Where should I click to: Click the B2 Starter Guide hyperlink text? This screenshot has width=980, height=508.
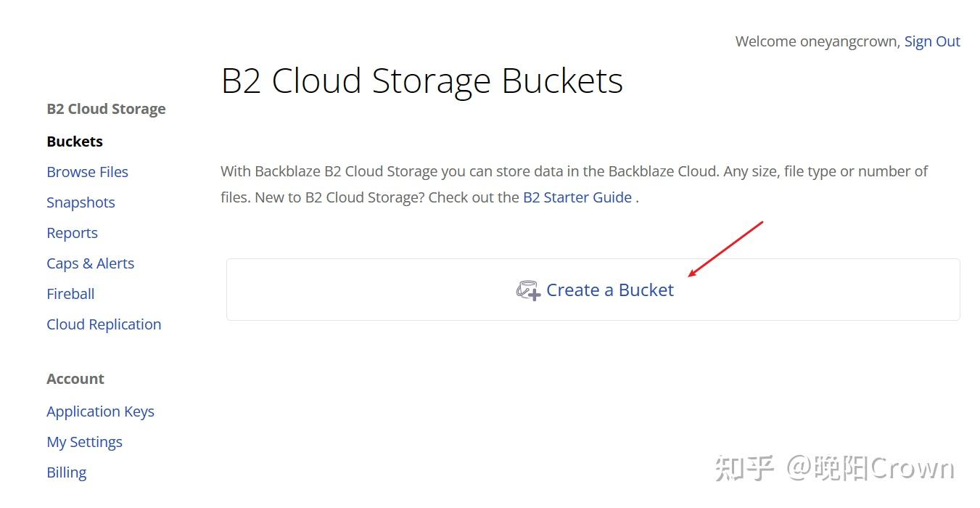[x=577, y=197]
